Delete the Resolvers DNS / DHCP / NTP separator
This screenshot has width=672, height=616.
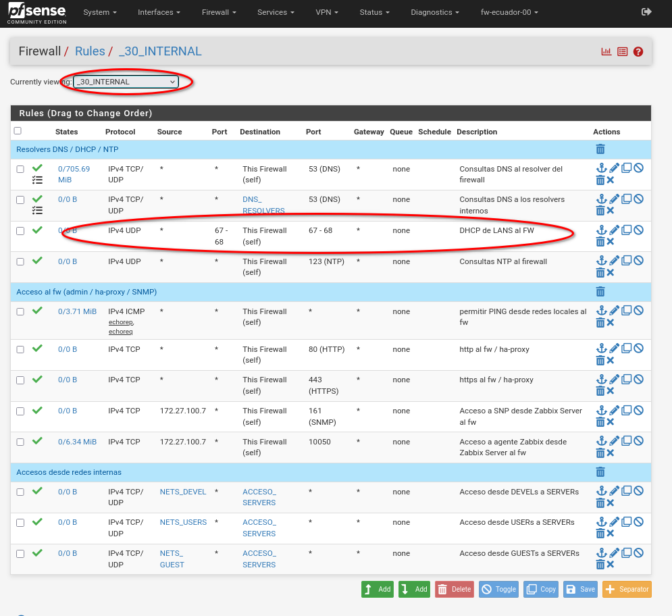(x=600, y=149)
